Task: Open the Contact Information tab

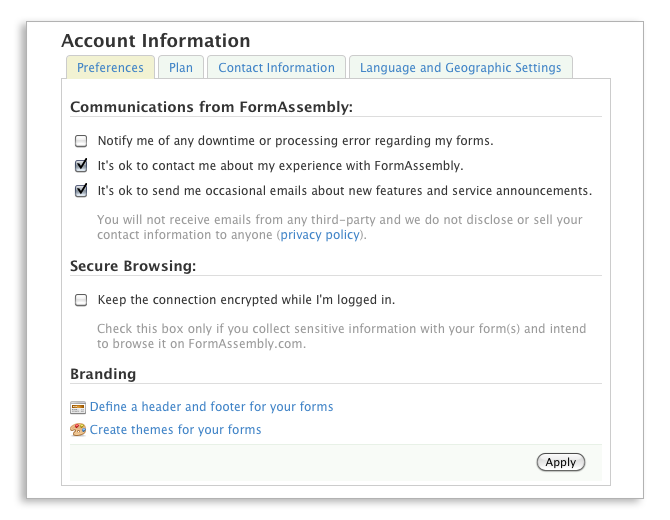Action: 276,68
